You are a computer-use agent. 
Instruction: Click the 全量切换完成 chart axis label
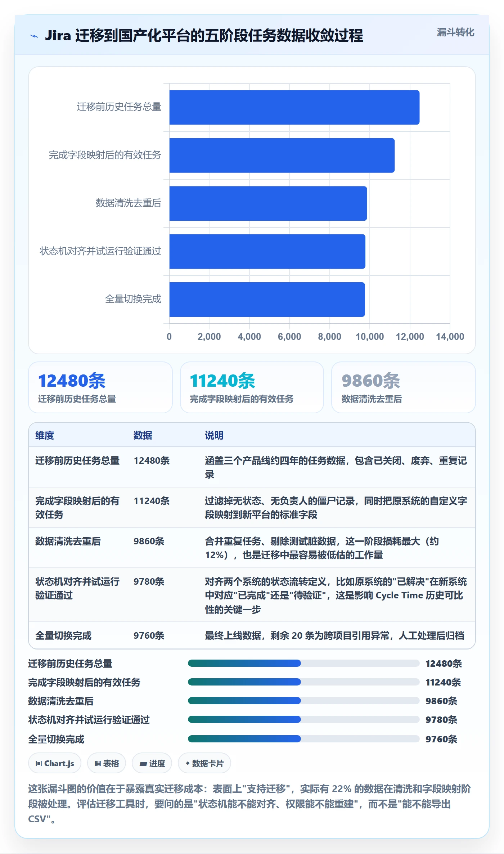133,299
